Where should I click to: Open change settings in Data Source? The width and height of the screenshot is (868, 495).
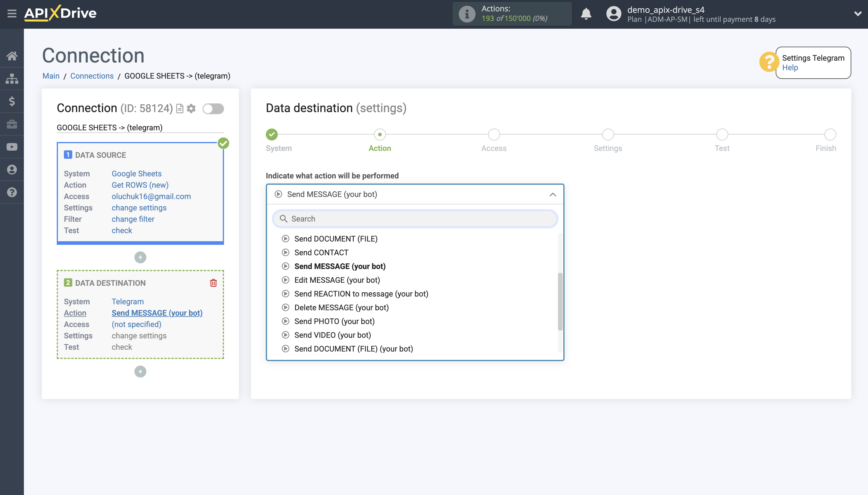[139, 208]
